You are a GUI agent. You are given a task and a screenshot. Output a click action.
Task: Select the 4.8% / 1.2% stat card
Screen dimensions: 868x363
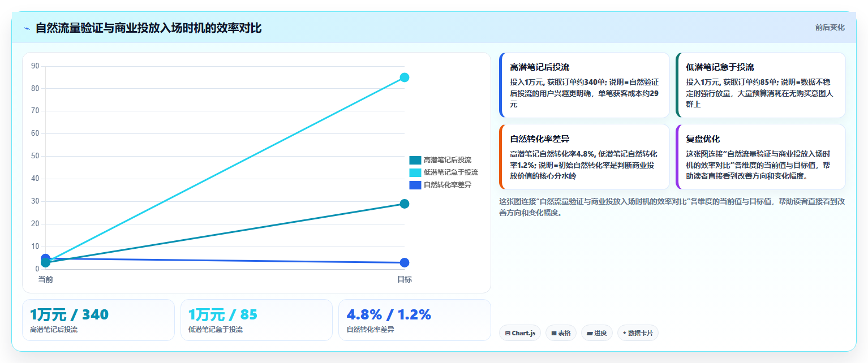click(415, 320)
